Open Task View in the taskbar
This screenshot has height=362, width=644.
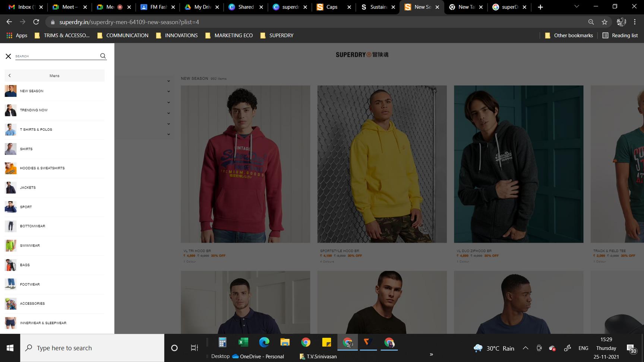[x=194, y=348]
